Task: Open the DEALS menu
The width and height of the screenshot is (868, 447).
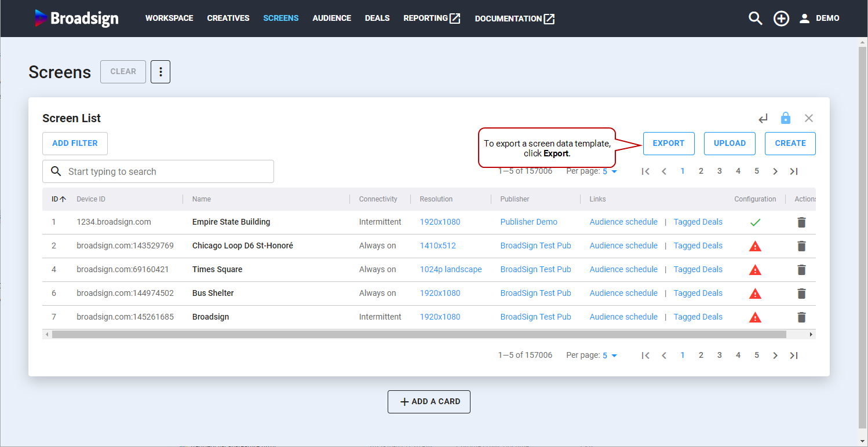Action: 377,19
